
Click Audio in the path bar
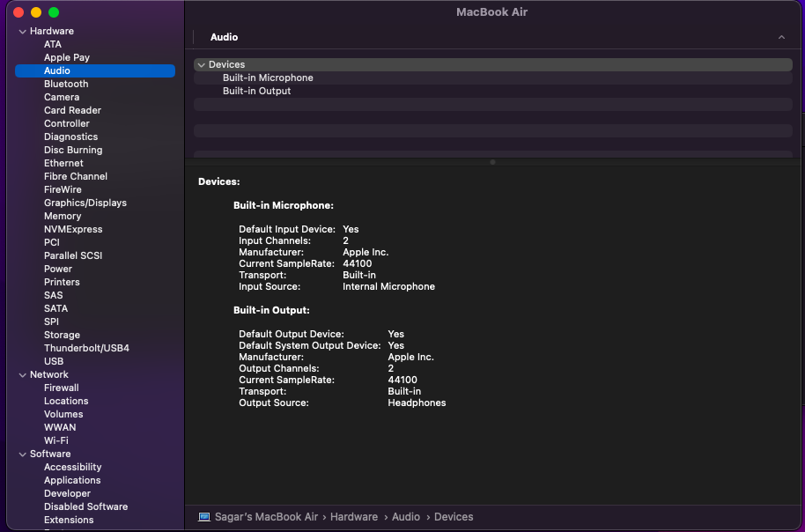tap(405, 517)
